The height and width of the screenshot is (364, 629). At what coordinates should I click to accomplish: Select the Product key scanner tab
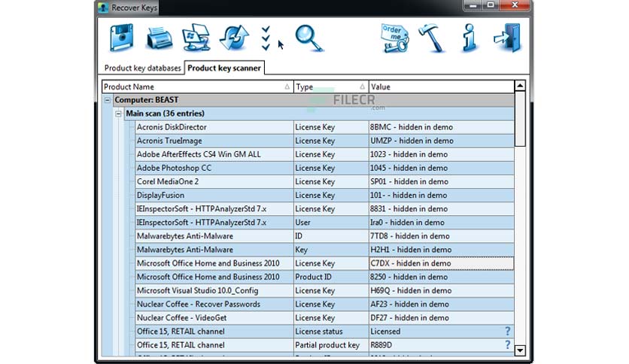tap(224, 68)
